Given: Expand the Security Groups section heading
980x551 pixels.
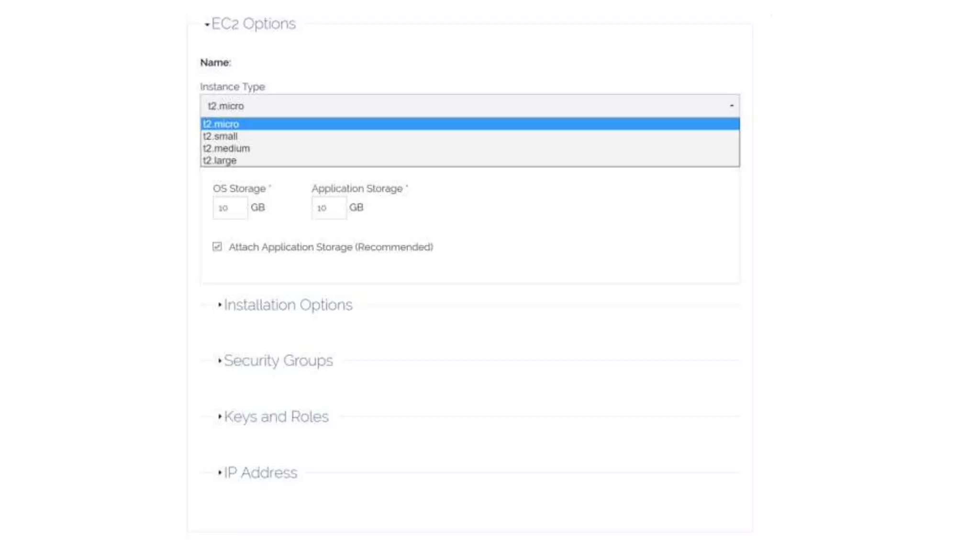Looking at the screenshot, I should (278, 361).
